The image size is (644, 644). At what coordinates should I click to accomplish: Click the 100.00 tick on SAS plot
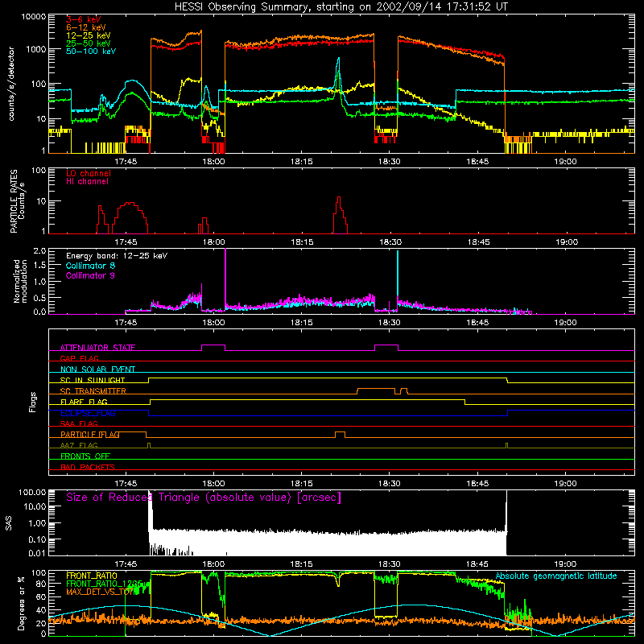pyautogui.click(x=32, y=493)
